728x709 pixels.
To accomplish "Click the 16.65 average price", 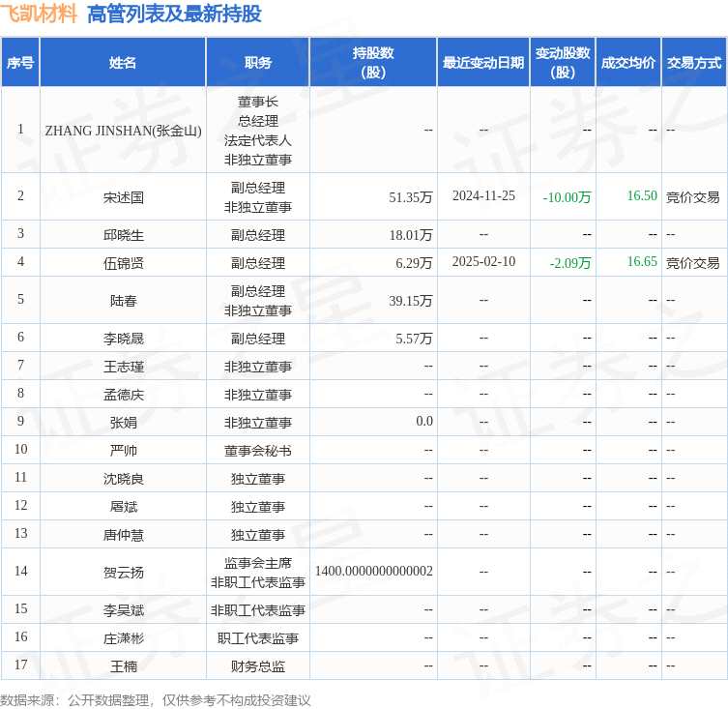I will 642,261.
